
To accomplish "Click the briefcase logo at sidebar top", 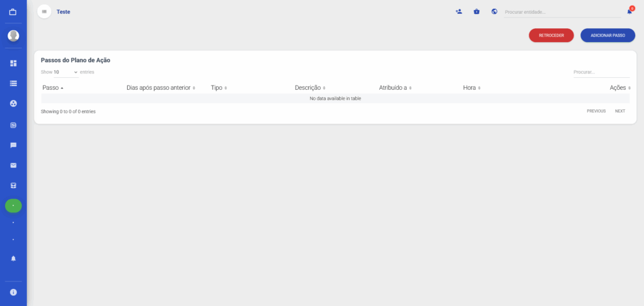I will click(x=13, y=12).
